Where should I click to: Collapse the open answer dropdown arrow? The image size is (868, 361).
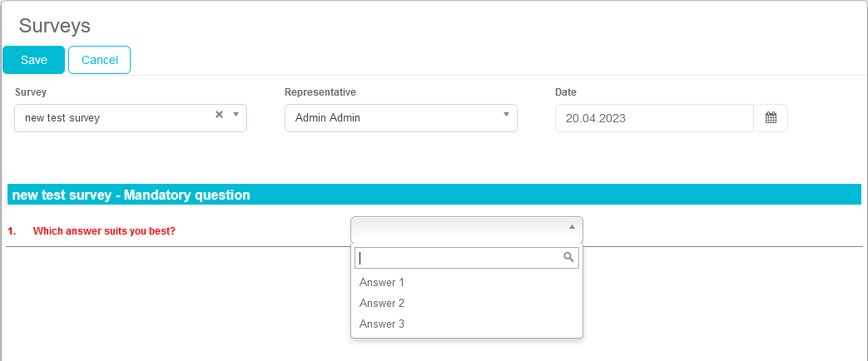[x=572, y=226]
